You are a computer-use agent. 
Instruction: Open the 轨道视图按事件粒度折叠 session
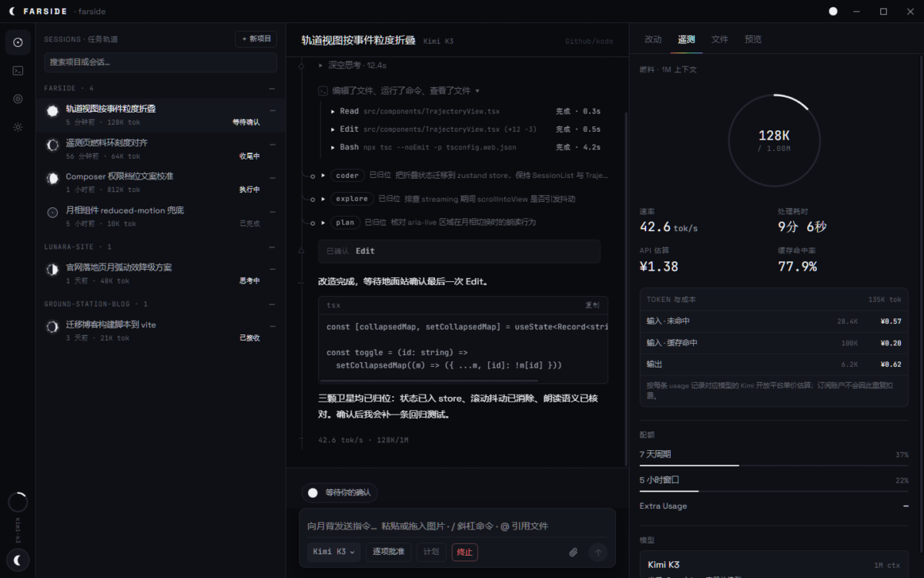coord(161,115)
